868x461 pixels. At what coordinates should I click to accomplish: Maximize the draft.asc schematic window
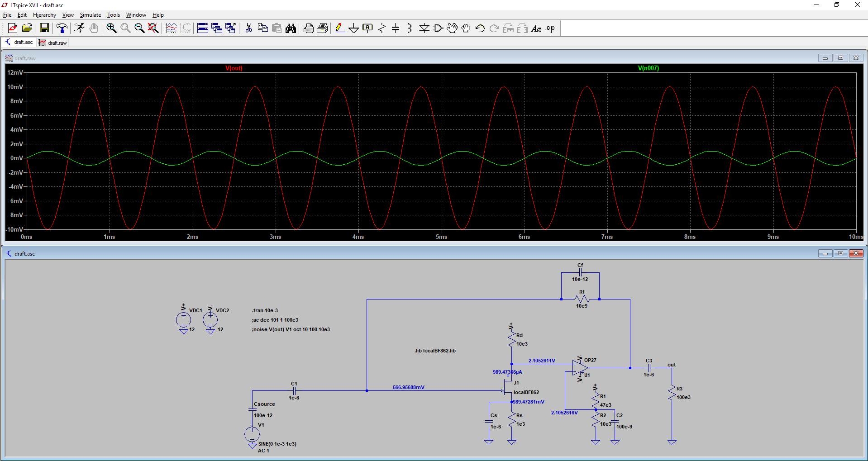[x=840, y=253]
